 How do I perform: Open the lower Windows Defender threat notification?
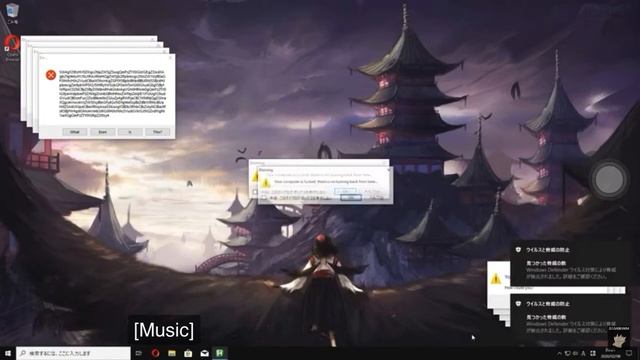click(x=568, y=318)
